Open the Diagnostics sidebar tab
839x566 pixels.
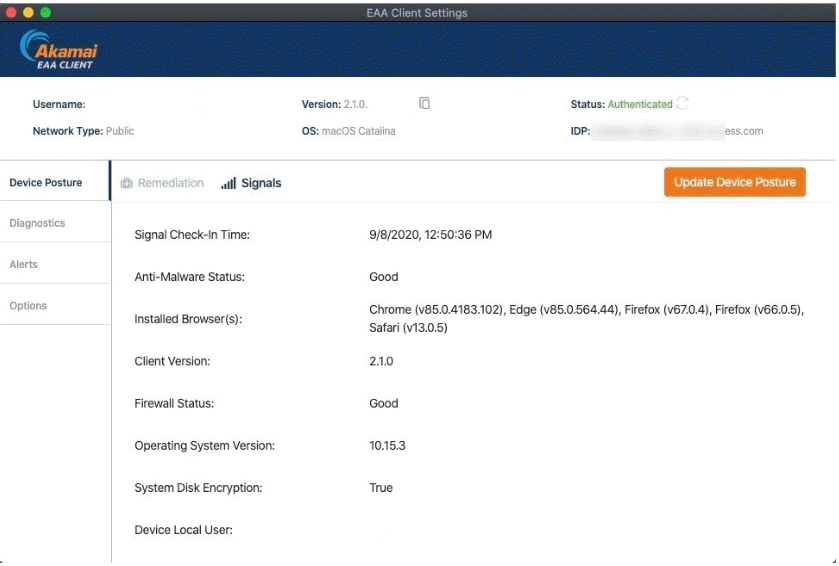(x=38, y=223)
